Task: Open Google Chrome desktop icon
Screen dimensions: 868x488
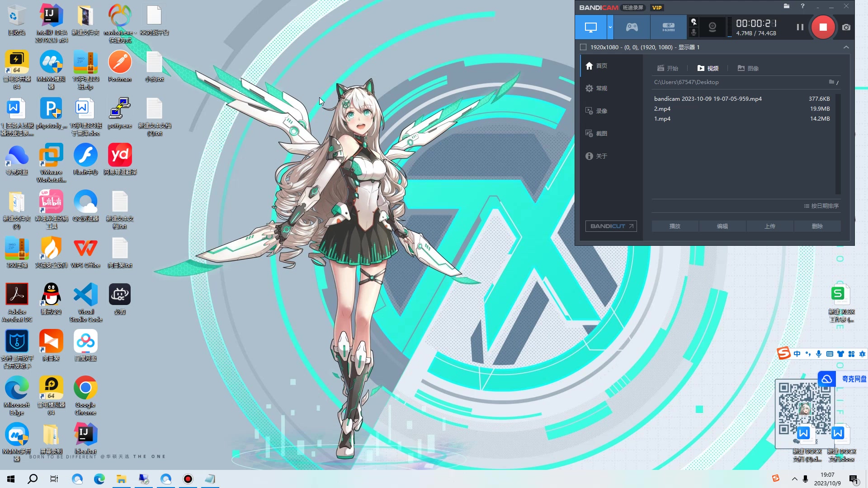Action: 85,395
